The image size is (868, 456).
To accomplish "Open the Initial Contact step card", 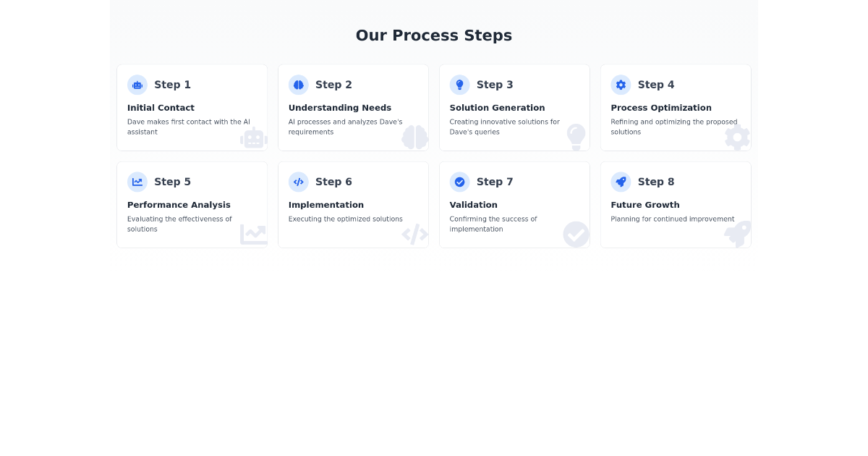I will pyautogui.click(x=192, y=107).
